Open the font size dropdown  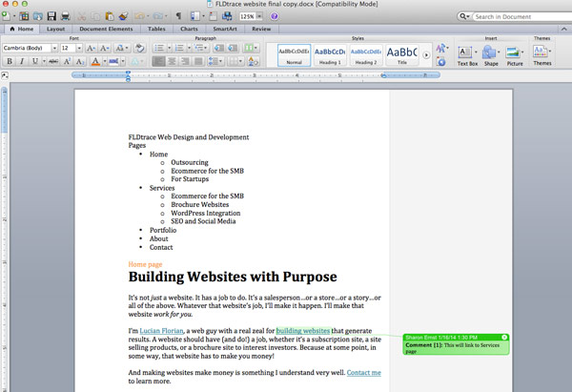pyautogui.click(x=79, y=48)
